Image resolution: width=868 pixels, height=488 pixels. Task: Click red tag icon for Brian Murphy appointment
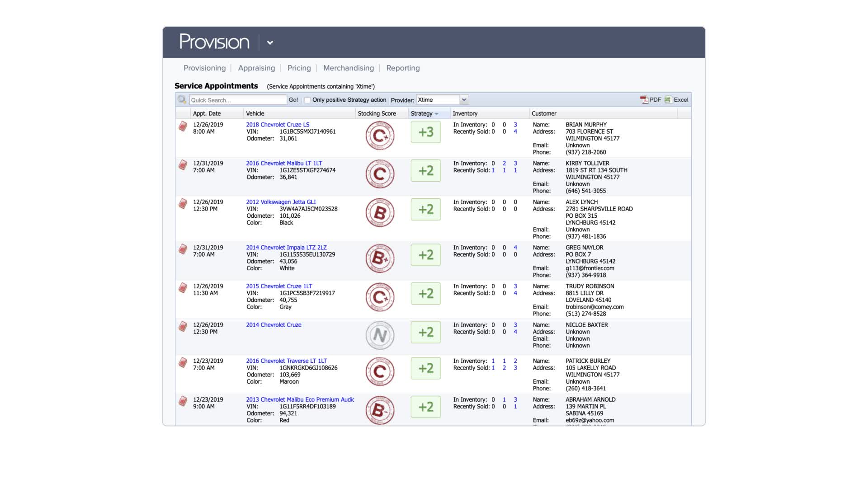(183, 126)
